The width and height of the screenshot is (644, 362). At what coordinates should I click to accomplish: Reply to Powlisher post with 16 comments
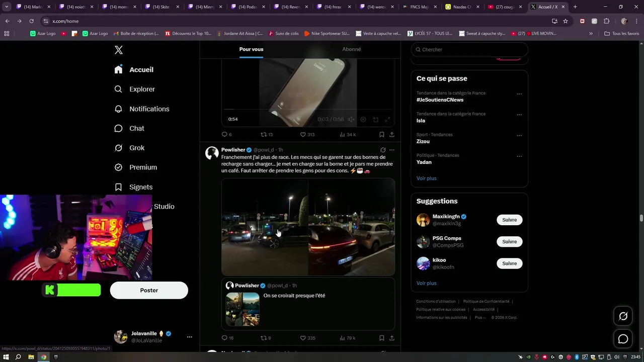pyautogui.click(x=227, y=338)
